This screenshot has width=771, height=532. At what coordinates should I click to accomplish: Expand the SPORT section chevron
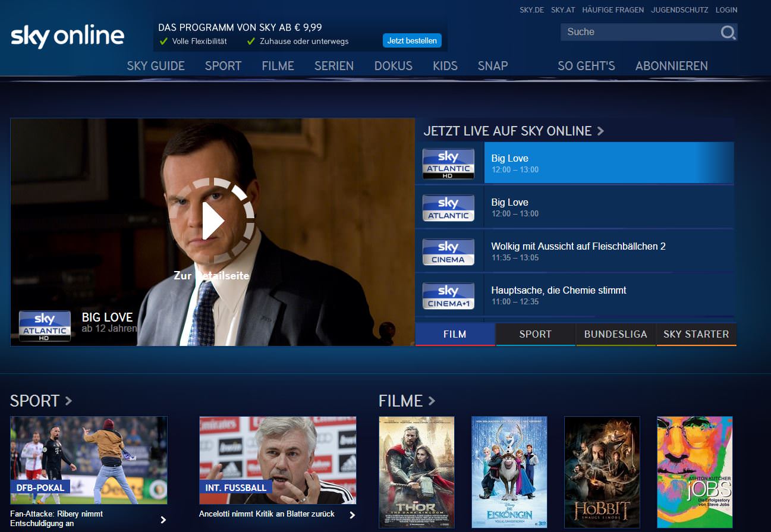(68, 401)
